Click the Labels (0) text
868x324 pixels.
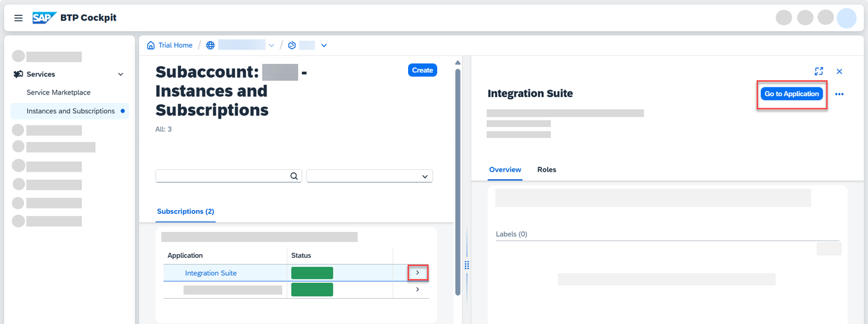pos(512,234)
